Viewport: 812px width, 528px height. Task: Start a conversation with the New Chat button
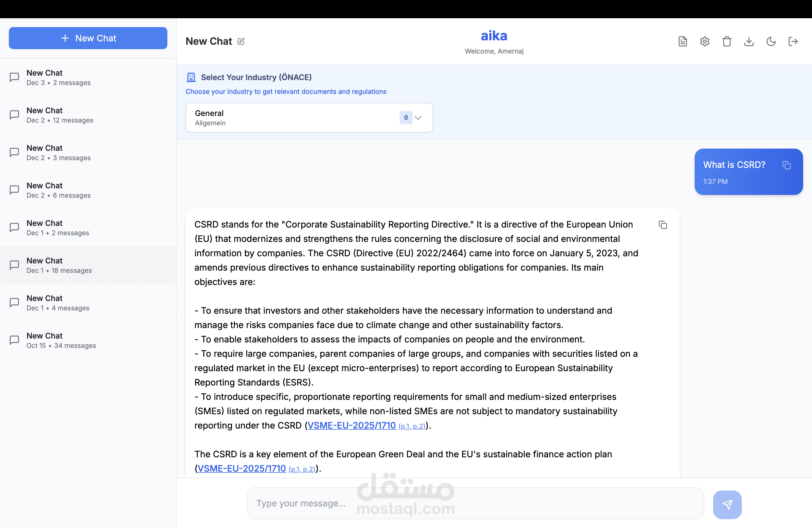click(88, 38)
